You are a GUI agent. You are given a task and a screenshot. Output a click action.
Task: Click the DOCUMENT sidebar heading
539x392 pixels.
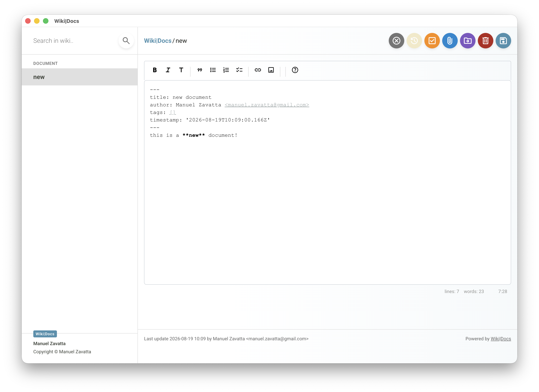click(x=45, y=64)
